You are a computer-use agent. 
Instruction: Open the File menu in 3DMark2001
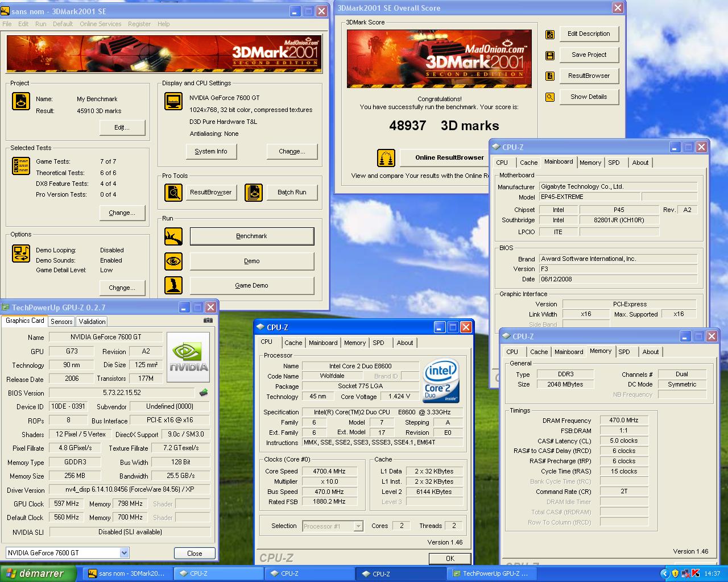[x=7, y=24]
